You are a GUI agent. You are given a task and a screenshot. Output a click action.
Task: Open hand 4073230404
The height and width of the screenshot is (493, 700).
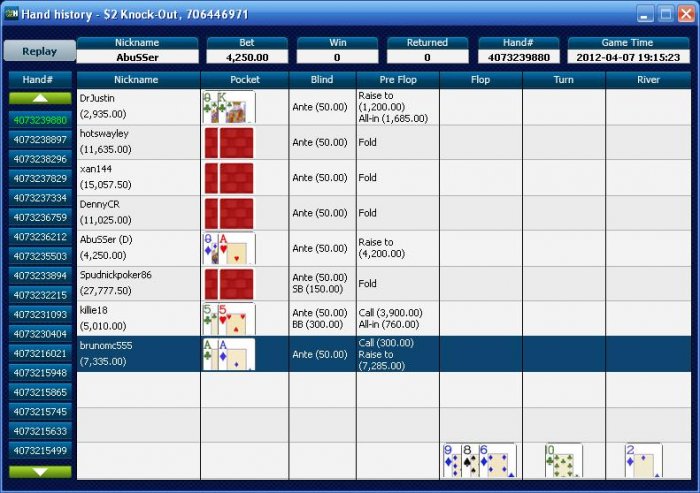coord(40,334)
